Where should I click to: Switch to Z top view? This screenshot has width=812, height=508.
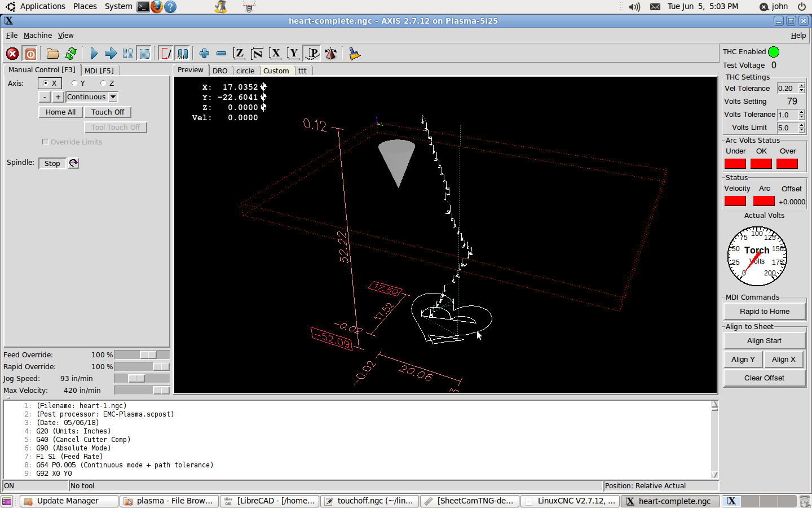point(239,54)
